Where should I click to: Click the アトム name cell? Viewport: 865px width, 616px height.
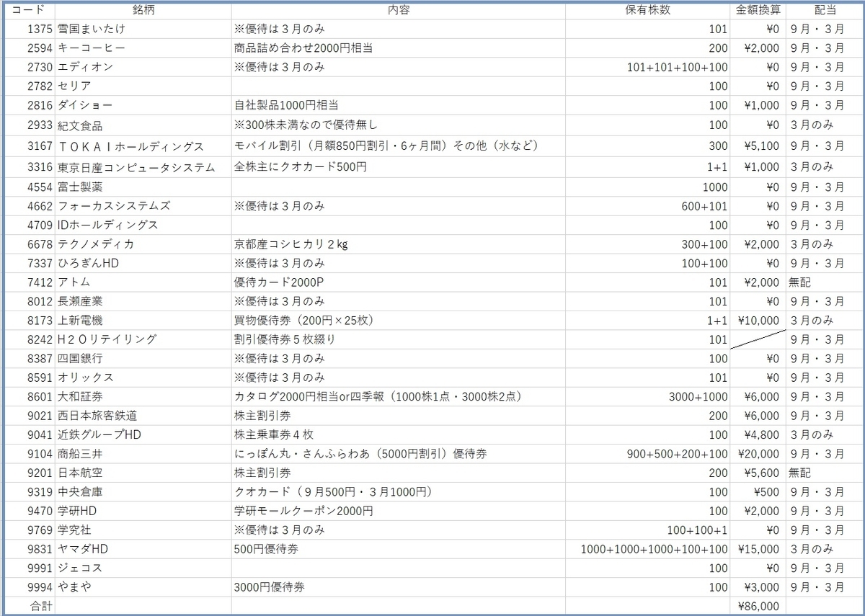point(143,282)
